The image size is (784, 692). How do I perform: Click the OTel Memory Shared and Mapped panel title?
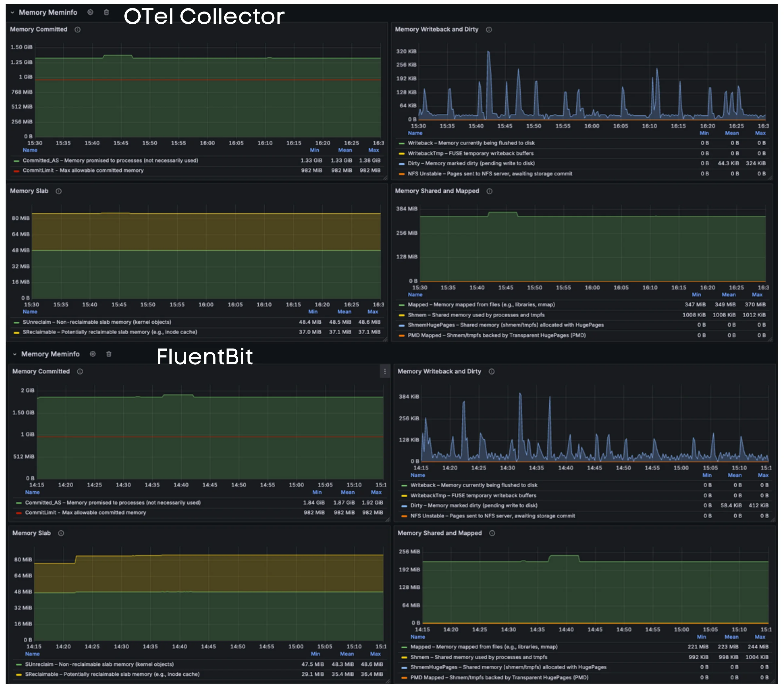coord(437,191)
